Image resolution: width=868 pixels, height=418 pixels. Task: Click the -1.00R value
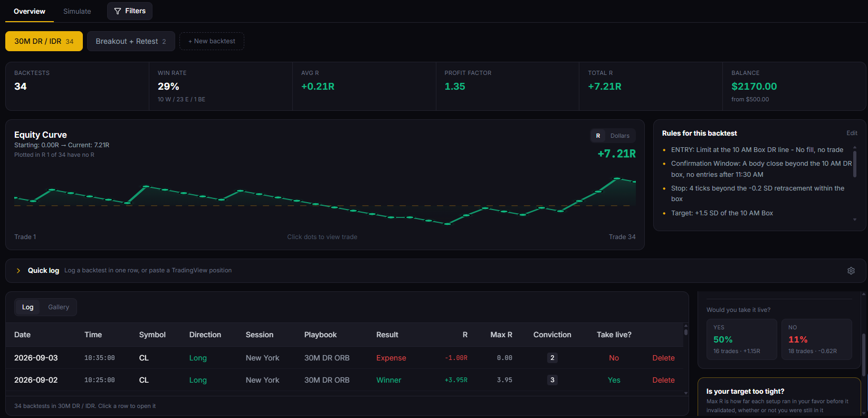[456, 358]
